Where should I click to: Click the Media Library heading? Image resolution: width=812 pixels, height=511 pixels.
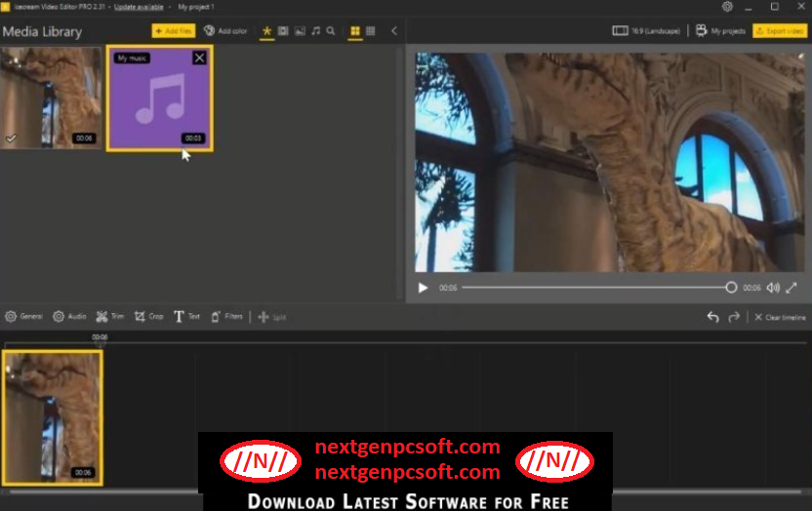43,31
